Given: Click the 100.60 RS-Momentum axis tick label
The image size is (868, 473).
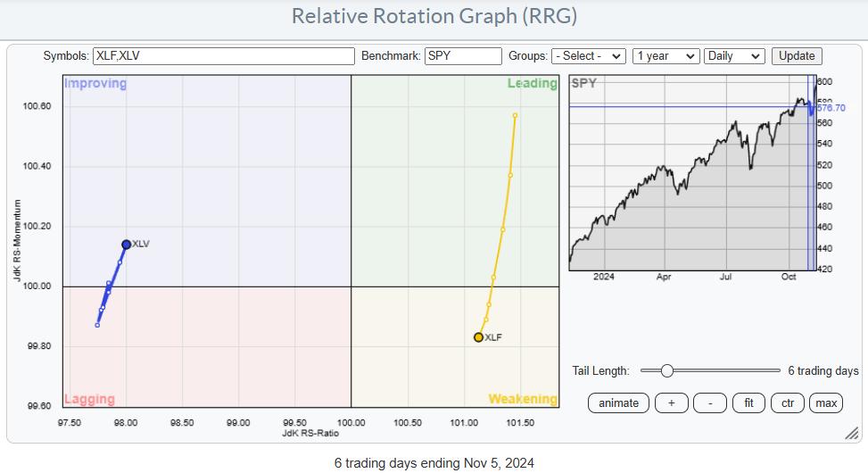Looking at the screenshot, I should coord(37,106).
